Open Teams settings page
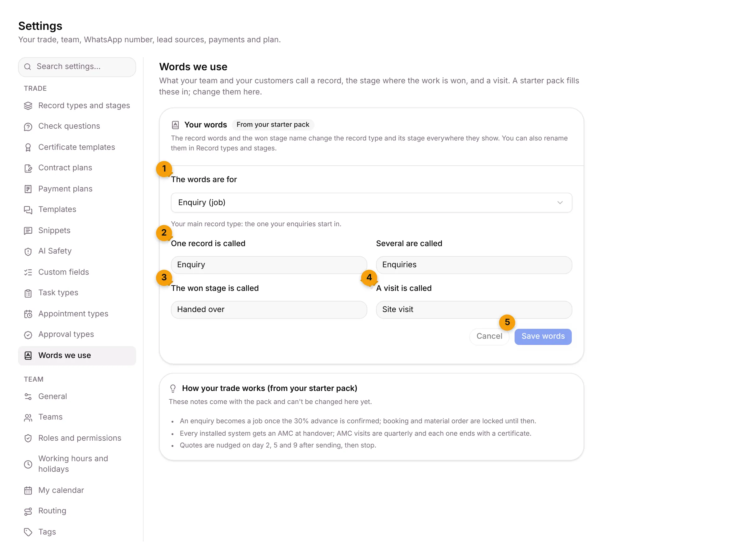Image resolution: width=752 pixels, height=560 pixels. [77, 417]
